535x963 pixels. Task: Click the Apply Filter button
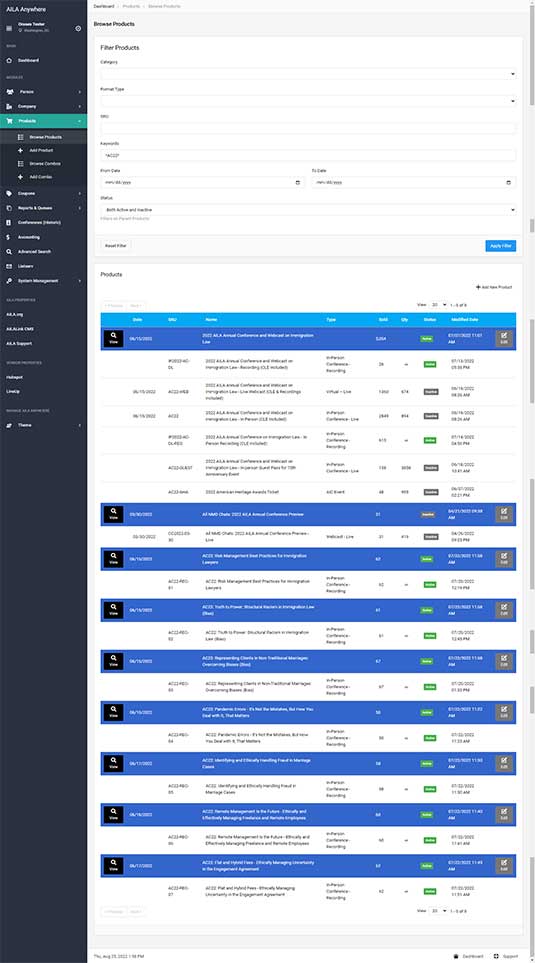pos(501,246)
